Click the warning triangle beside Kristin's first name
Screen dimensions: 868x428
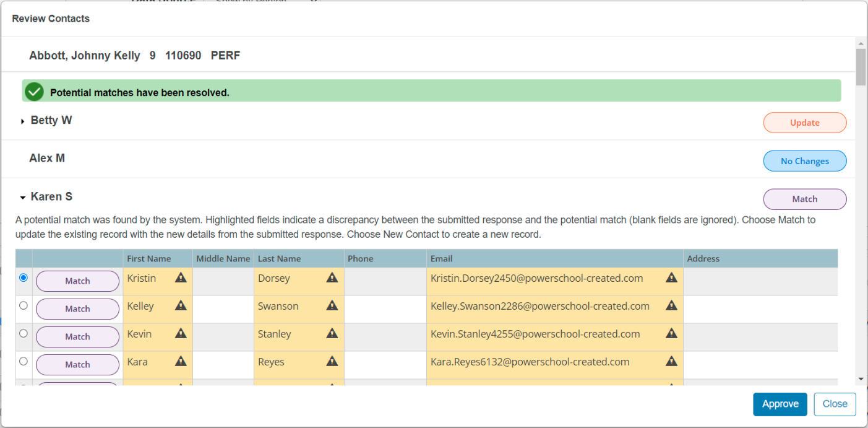[x=180, y=278]
